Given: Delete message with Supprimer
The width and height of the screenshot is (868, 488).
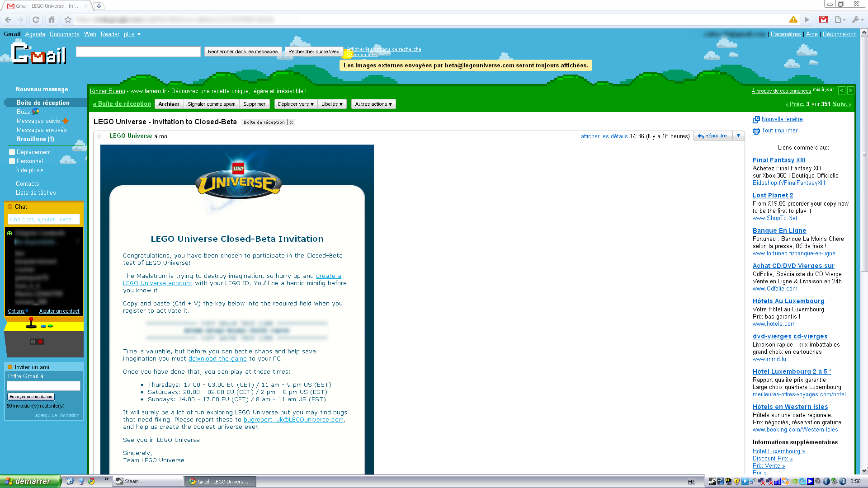Looking at the screenshot, I should 254,104.
